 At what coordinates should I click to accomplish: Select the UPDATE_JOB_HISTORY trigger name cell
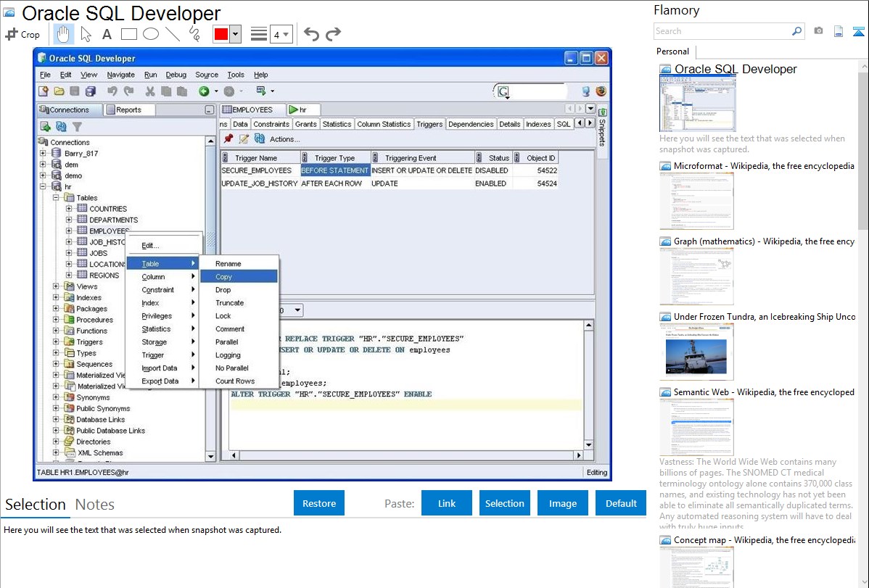tap(260, 183)
